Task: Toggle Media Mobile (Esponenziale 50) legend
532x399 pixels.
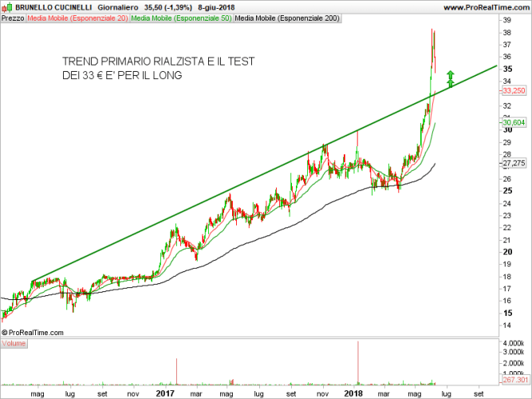Action: (181, 18)
